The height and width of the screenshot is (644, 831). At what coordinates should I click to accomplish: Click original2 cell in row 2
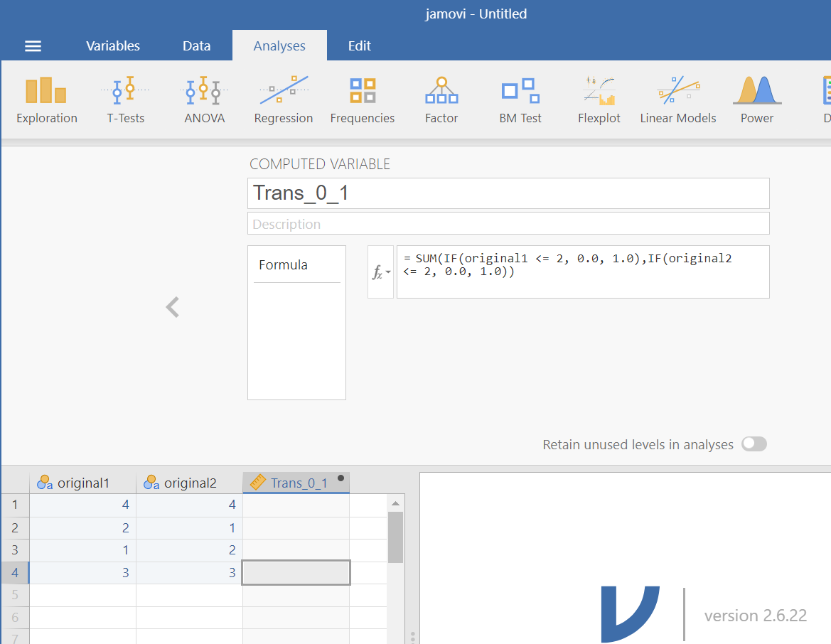point(189,528)
